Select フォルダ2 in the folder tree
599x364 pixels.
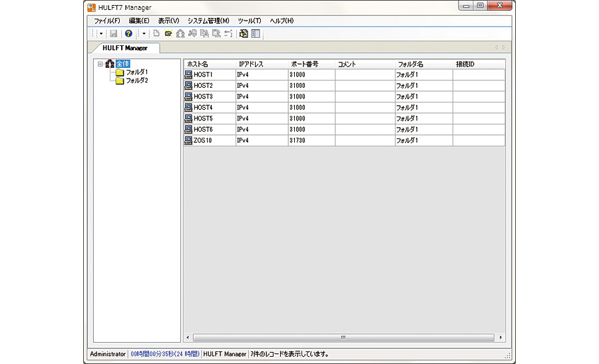tap(136, 81)
